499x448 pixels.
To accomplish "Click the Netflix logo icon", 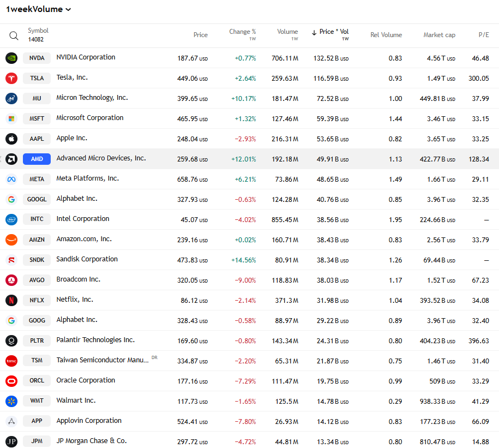I will pyautogui.click(x=11, y=300).
